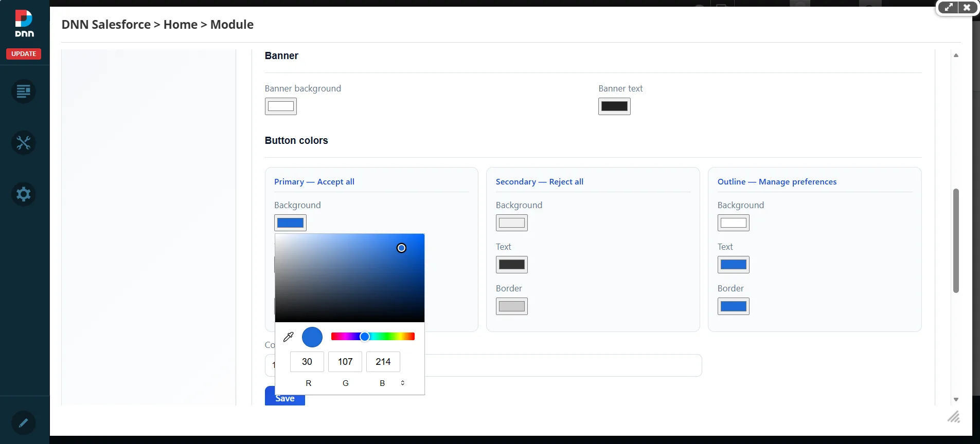Click the DNN logo icon
980x444 pixels.
pyautogui.click(x=24, y=24)
